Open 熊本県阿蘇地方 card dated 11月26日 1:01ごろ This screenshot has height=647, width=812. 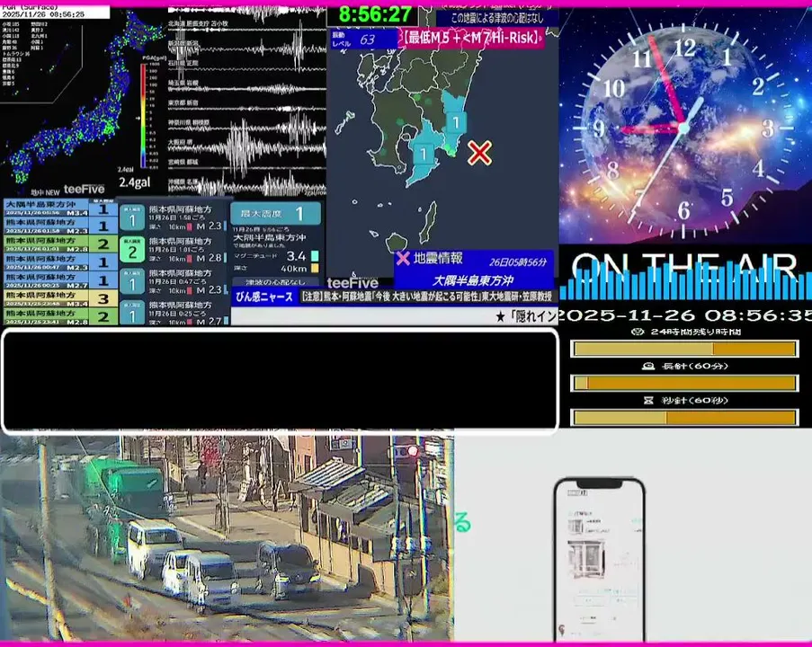[174, 250]
